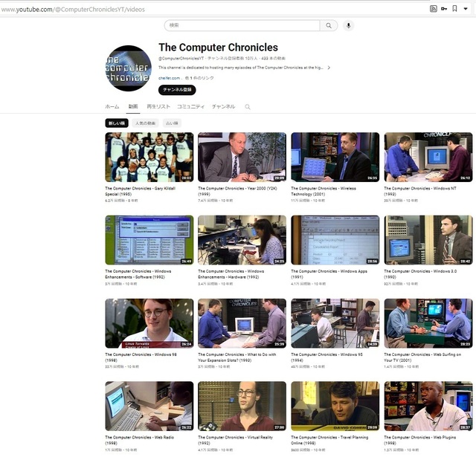Open the browser dropdown arrow at top right
This screenshot has height=457, width=476.
466,9
